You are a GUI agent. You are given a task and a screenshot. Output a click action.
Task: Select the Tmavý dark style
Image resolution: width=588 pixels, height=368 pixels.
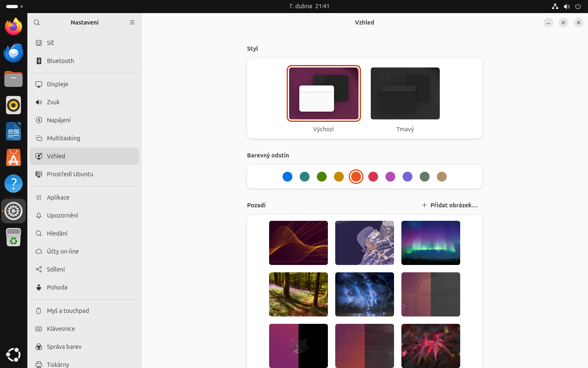coord(405,94)
